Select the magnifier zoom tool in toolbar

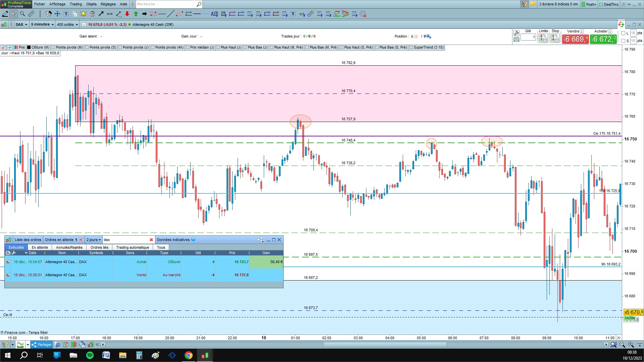pyautogui.click(x=22, y=14)
